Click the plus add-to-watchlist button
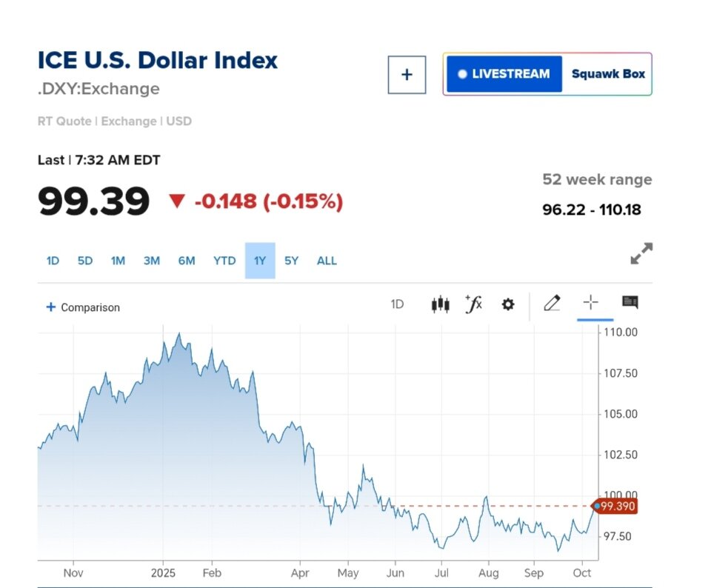This screenshot has height=588, width=714. (407, 75)
